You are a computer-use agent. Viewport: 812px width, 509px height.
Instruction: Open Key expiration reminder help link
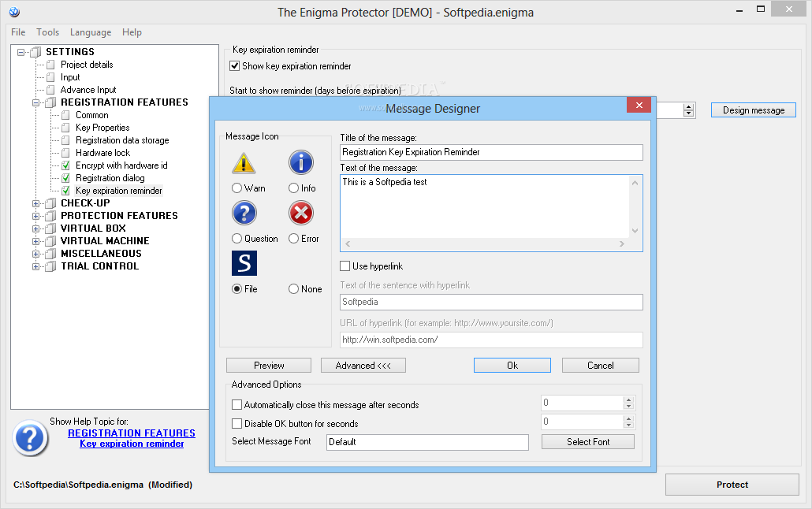pyautogui.click(x=132, y=444)
